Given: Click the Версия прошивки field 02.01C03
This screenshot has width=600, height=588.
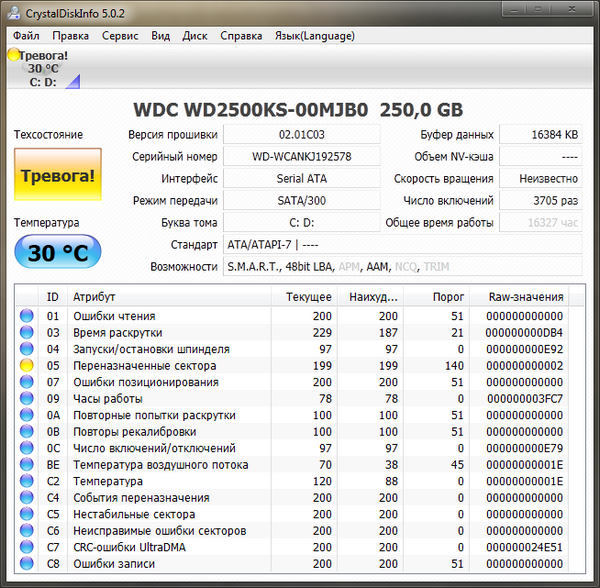Looking at the screenshot, I should coord(302,135).
